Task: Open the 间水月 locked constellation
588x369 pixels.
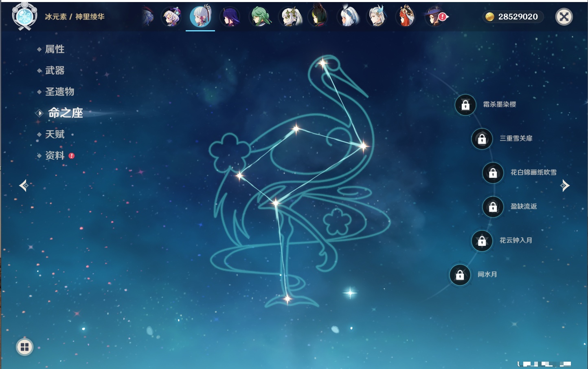Action: [460, 275]
